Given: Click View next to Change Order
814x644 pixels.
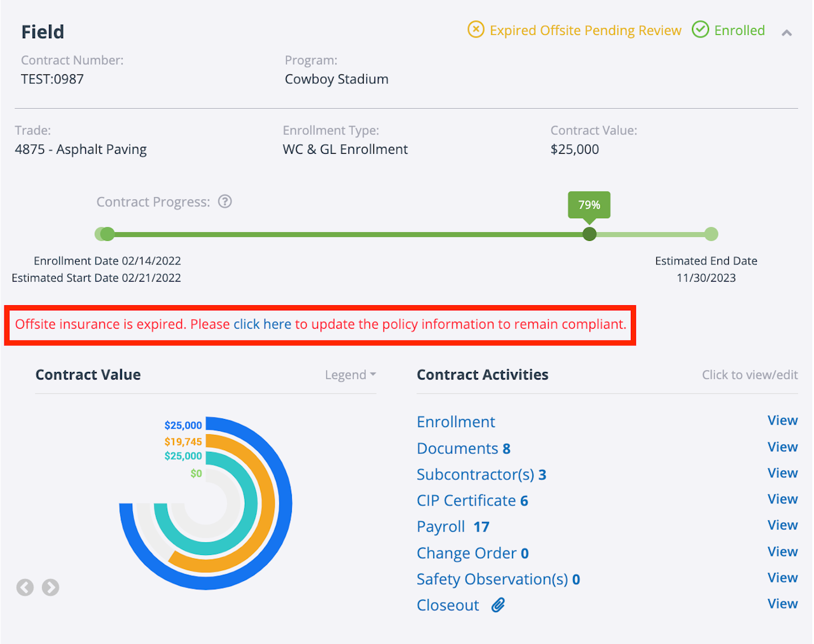Looking at the screenshot, I should [x=782, y=552].
